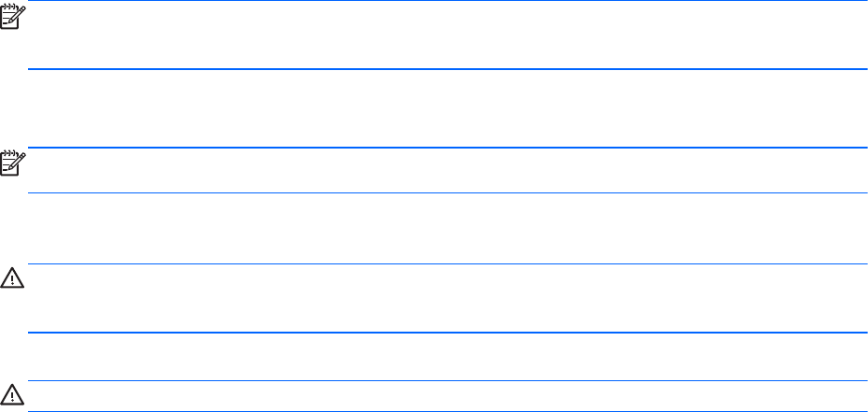The width and height of the screenshot is (868, 412).
Task: Click the upper caution triangle icon
Action: (12, 278)
